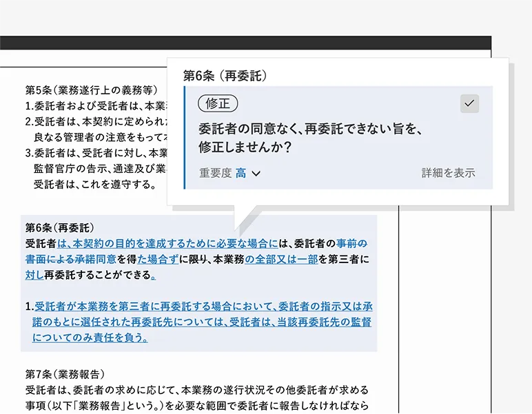Expand the 重要度 chevron arrow
Viewport: 532px width, 414px height.
[256, 174]
